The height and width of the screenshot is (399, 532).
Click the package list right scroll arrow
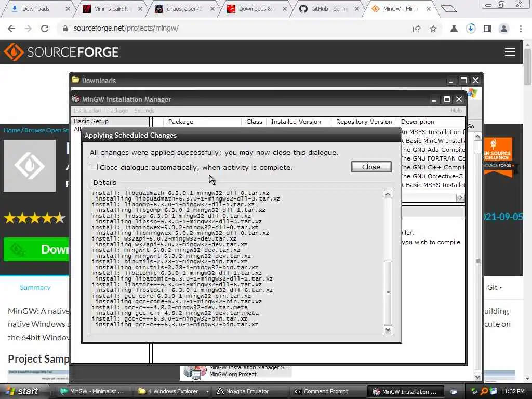(x=460, y=198)
